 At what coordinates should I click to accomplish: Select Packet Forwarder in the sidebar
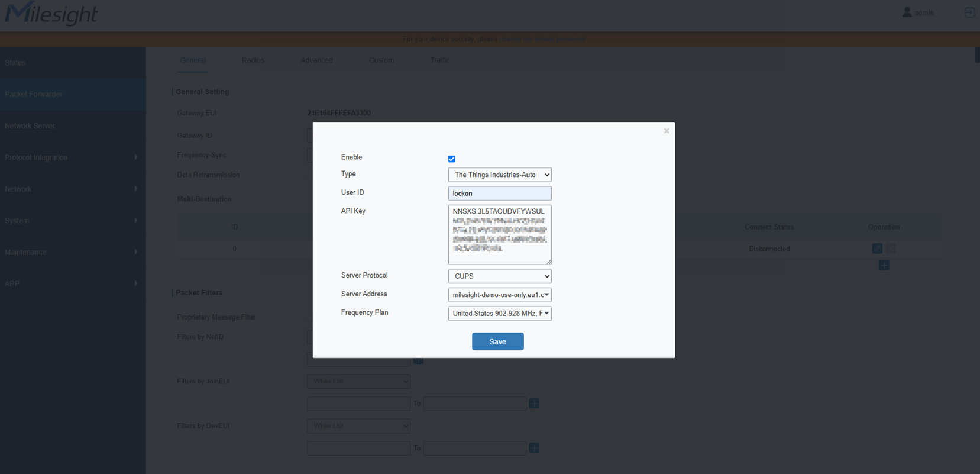(x=73, y=94)
